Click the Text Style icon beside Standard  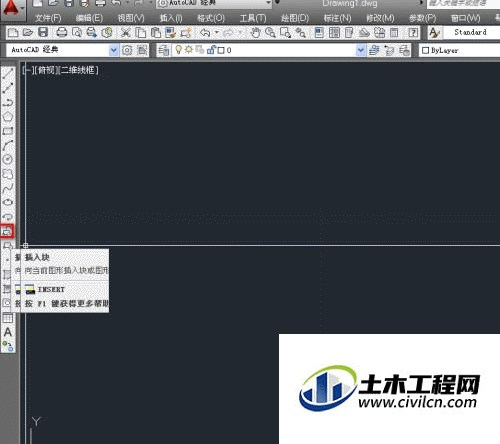[x=435, y=33]
